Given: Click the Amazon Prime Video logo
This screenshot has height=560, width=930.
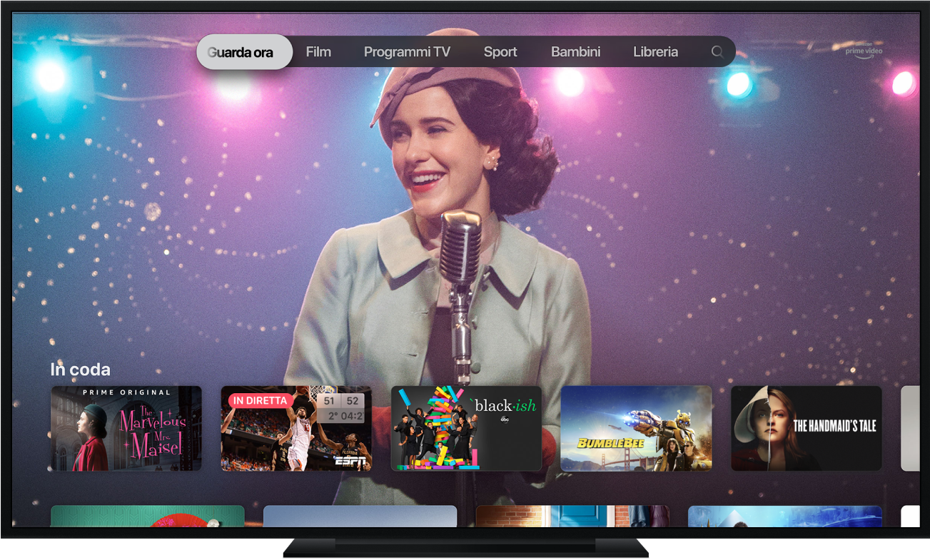Looking at the screenshot, I should (864, 51).
